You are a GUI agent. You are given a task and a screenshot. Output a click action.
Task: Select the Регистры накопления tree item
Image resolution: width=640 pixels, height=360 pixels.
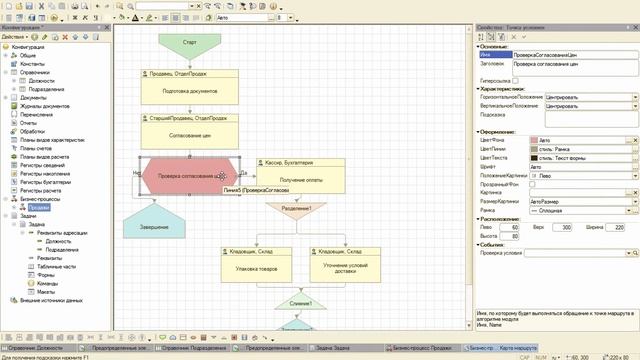(45, 174)
